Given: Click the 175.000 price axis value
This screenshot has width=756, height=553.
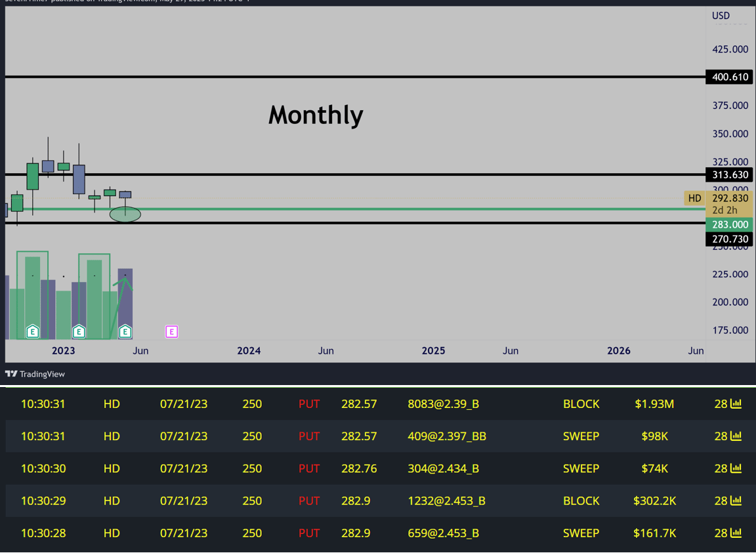Looking at the screenshot, I should (x=730, y=330).
